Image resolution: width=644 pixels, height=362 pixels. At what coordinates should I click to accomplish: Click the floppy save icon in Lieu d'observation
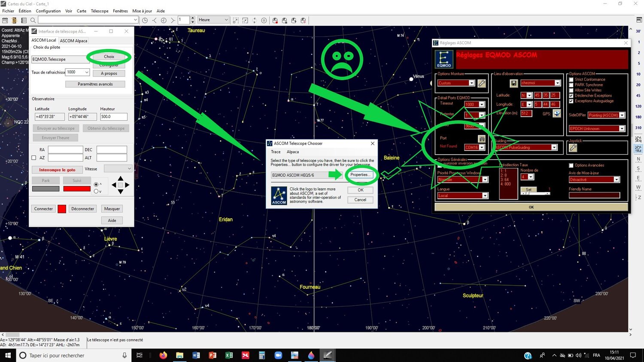point(513,83)
